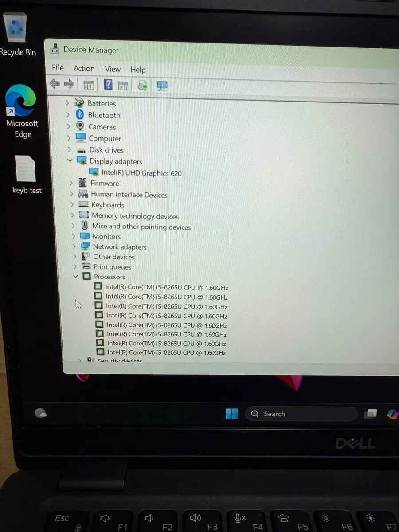399x532 pixels.
Task: Select the mouse icon for pointing devices
Action: 85,226
